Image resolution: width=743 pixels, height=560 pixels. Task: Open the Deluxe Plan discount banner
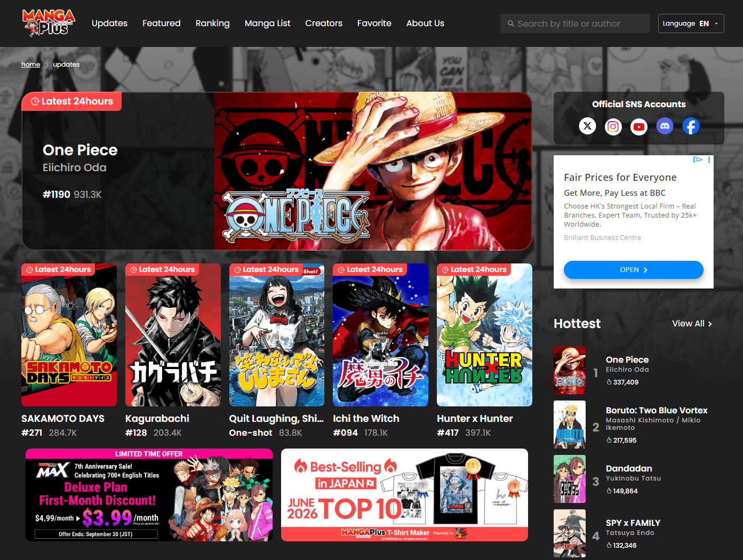point(149,495)
